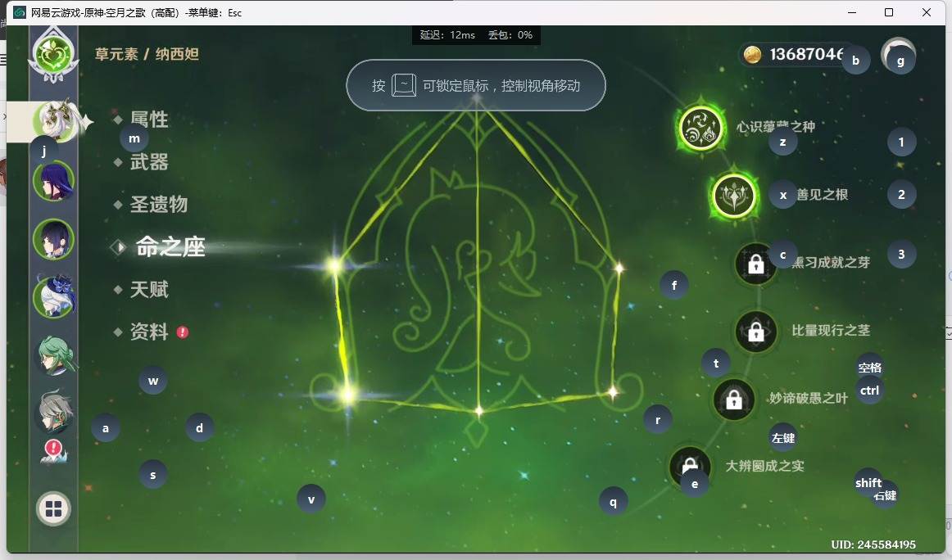The width and height of the screenshot is (952, 560).
Task: Click the lower-left bright constellation star
Action: (x=347, y=395)
